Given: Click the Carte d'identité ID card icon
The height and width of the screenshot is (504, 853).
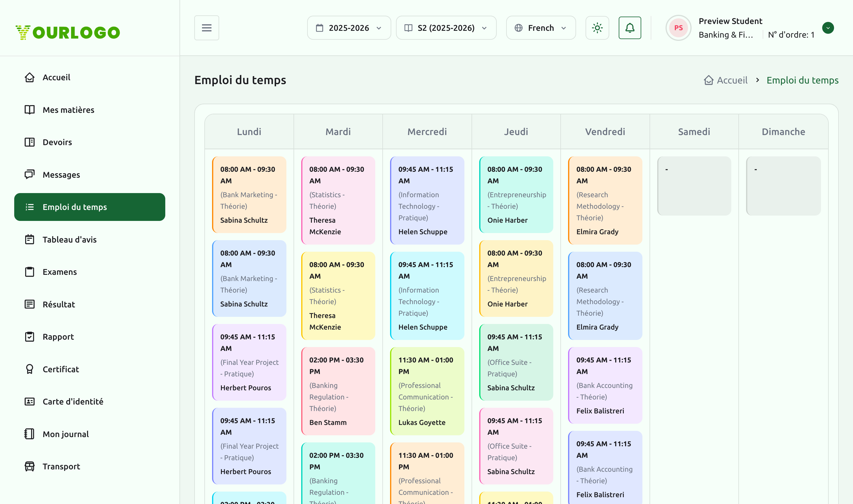Looking at the screenshot, I should (30, 402).
